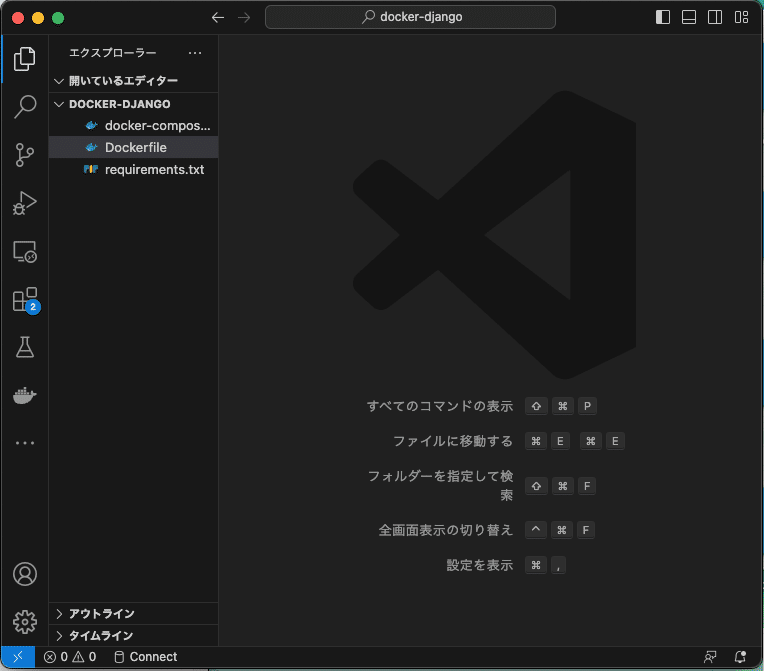This screenshot has height=671, width=764.
Task: Click すべてのコマンドの表示 text
Action: coord(439,406)
